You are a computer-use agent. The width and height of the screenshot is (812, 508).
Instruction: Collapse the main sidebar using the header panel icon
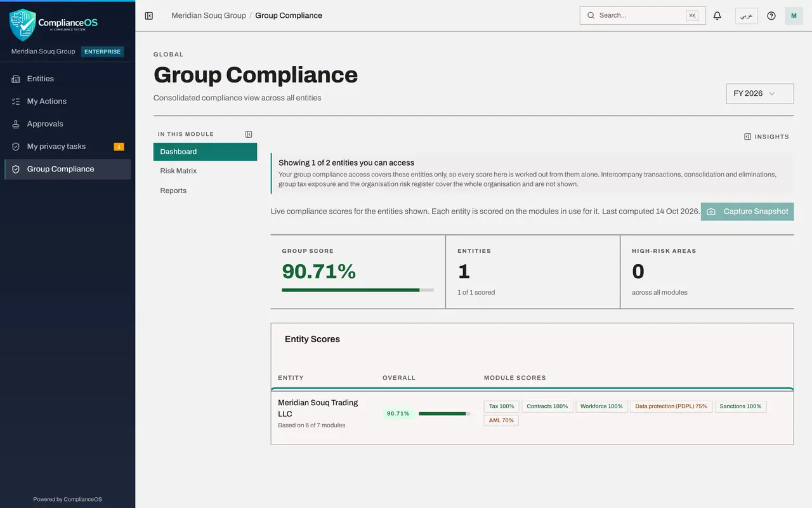click(x=149, y=16)
